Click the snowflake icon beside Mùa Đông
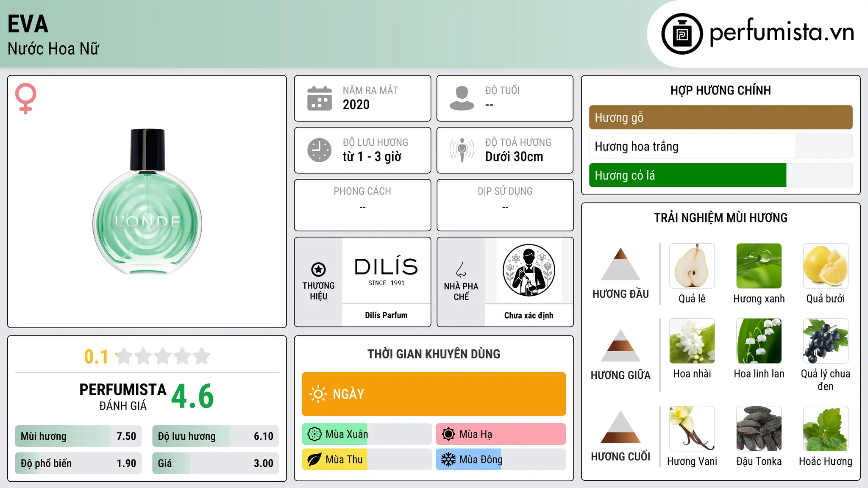The width and height of the screenshot is (868, 488). (448, 460)
